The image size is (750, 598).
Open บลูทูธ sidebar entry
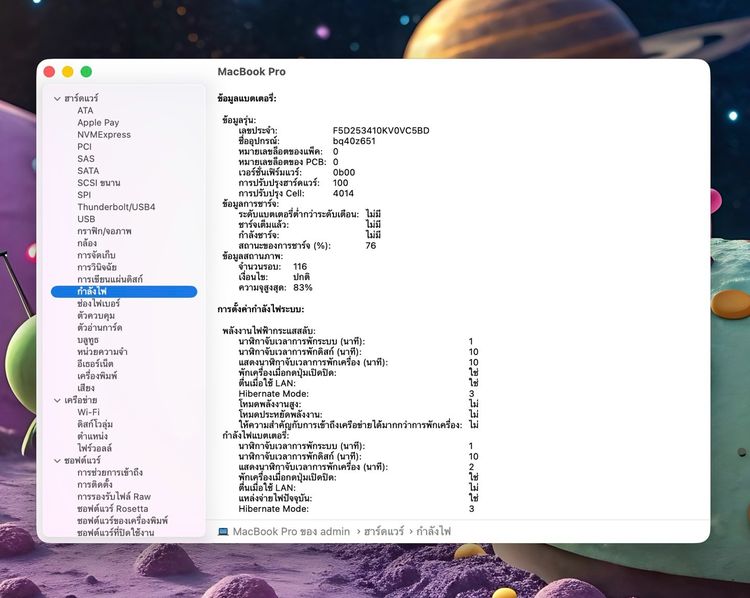coord(88,340)
